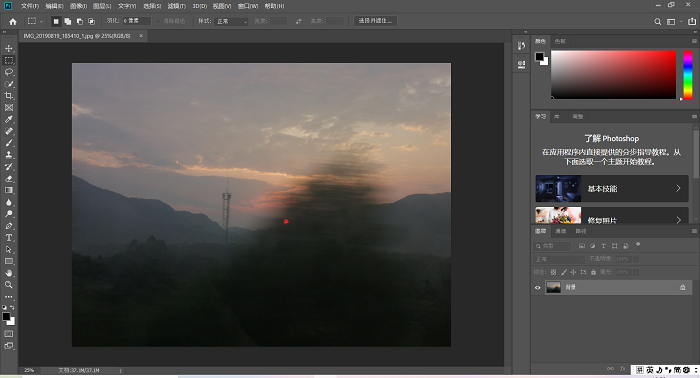The height and width of the screenshot is (378, 700).
Task: Open the 编辑 (Edit) menu
Action: [x=54, y=6]
